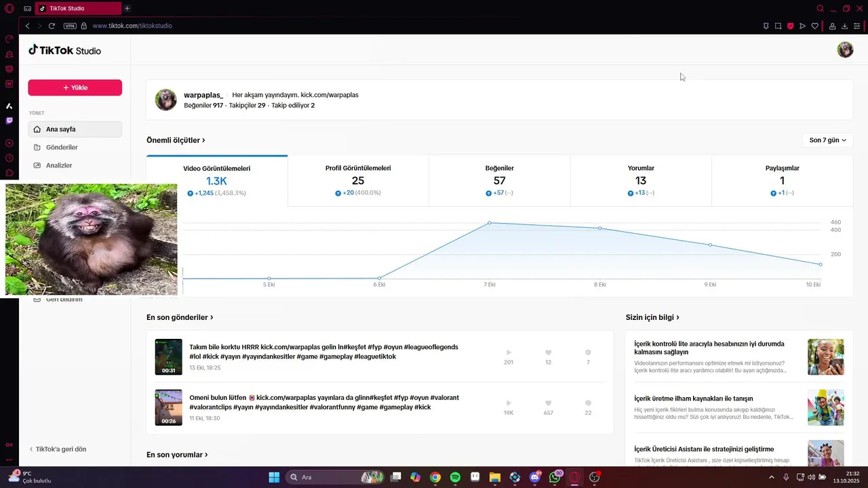Expand the En son gönderiler section link

[x=180, y=317]
